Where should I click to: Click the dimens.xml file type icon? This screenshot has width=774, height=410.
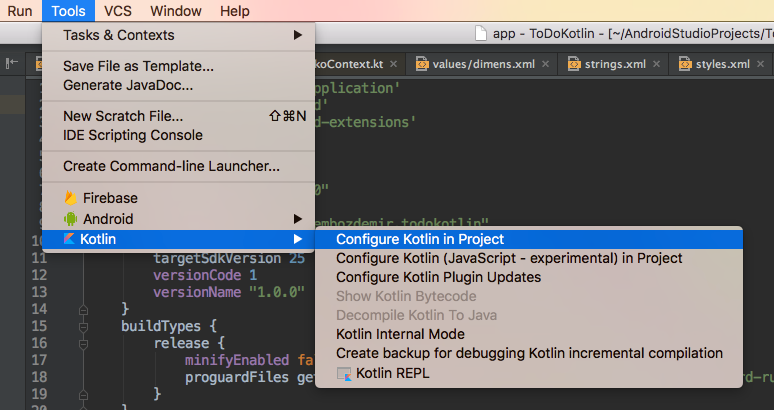(x=422, y=64)
